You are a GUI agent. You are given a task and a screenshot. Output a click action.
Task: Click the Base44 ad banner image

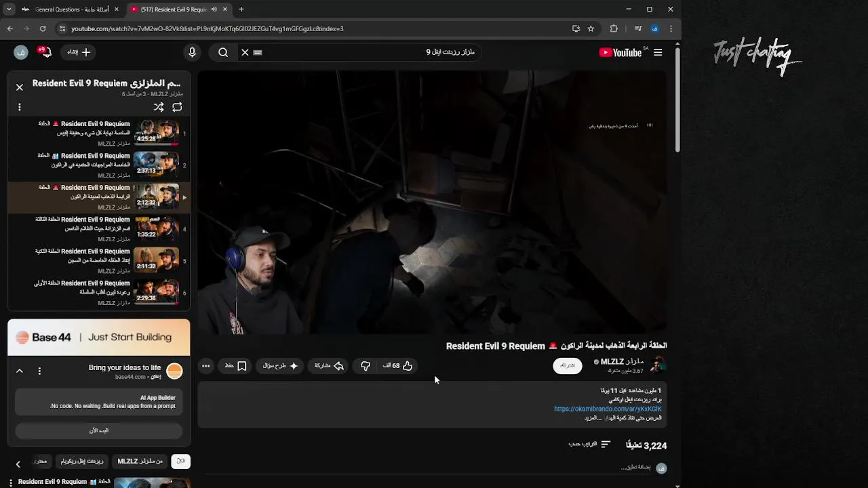[99, 337]
